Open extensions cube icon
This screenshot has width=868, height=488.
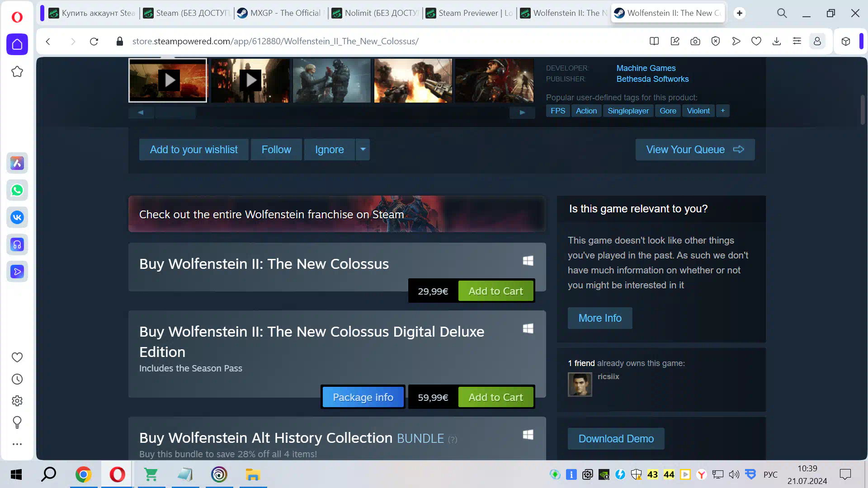click(x=846, y=42)
